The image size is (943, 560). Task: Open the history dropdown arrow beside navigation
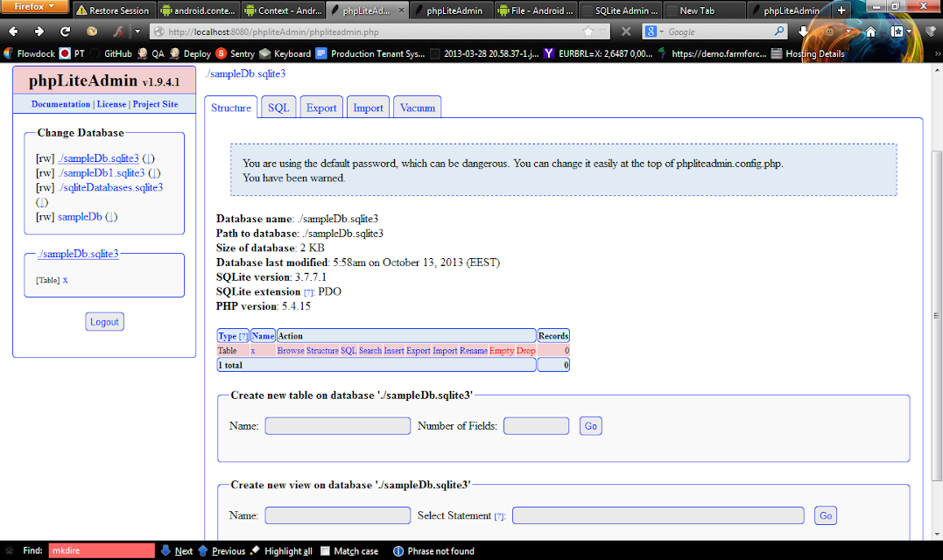point(137,31)
